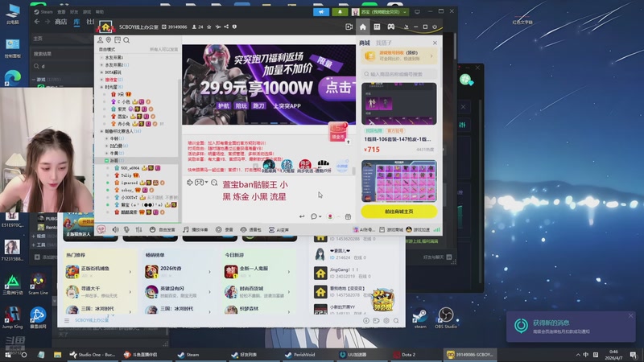Image resolution: width=644 pixels, height=362 pixels.
Task: Click the search magnifier above channel list
Action: [126, 40]
